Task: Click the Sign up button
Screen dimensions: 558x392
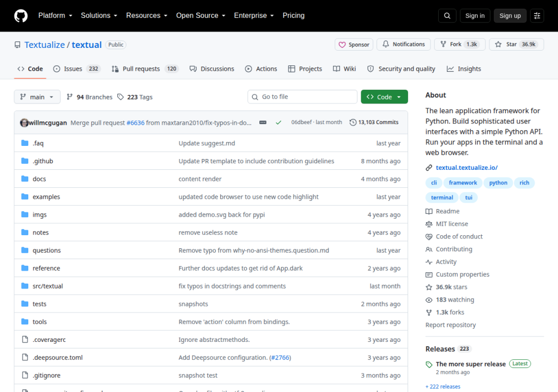Action: click(510, 16)
